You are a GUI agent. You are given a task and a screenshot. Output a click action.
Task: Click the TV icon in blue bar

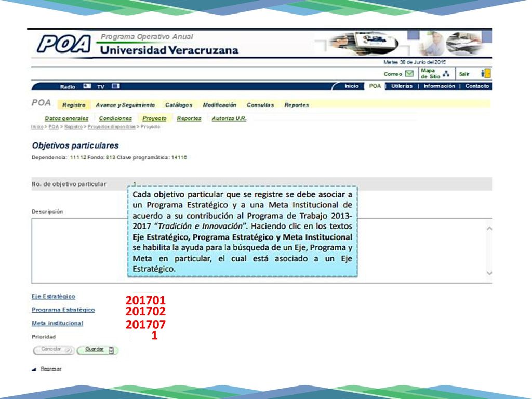click(116, 86)
